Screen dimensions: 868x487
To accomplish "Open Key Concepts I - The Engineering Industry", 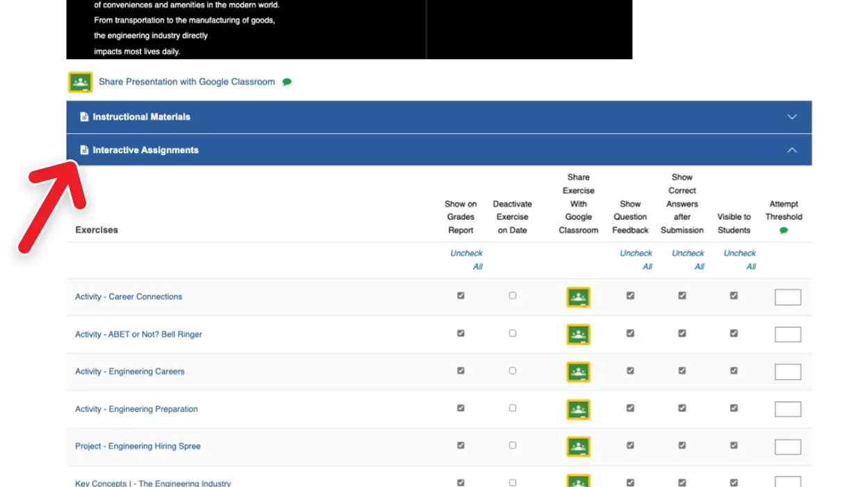I will 153,483.
